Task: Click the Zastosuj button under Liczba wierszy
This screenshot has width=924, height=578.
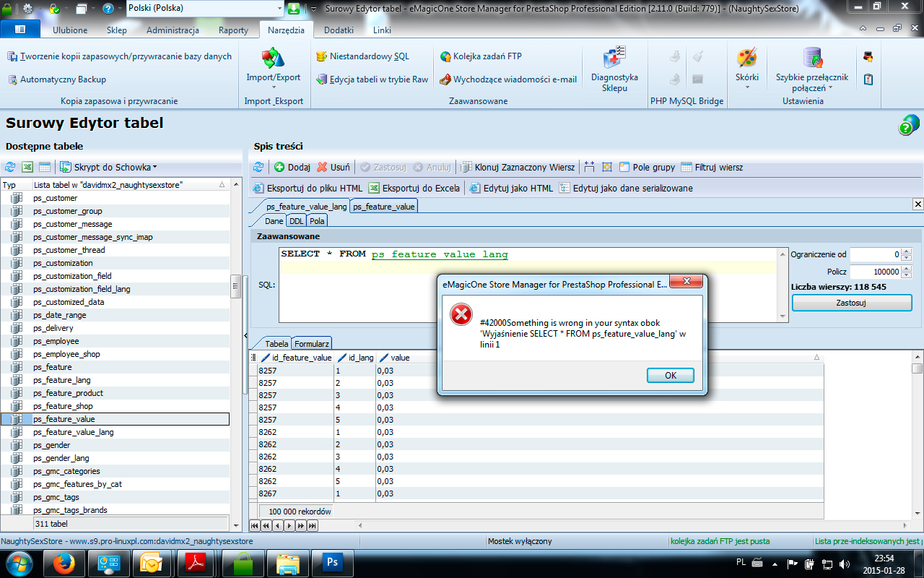Action: click(852, 303)
